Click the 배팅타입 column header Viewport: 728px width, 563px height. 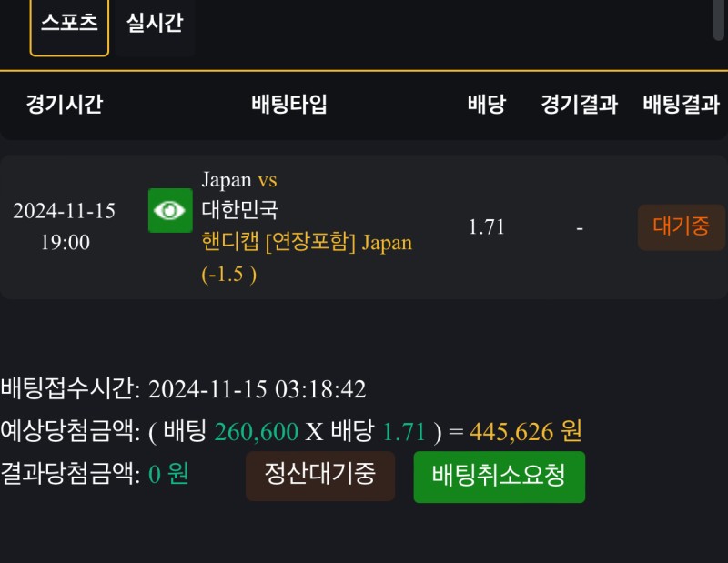pyautogui.click(x=289, y=104)
